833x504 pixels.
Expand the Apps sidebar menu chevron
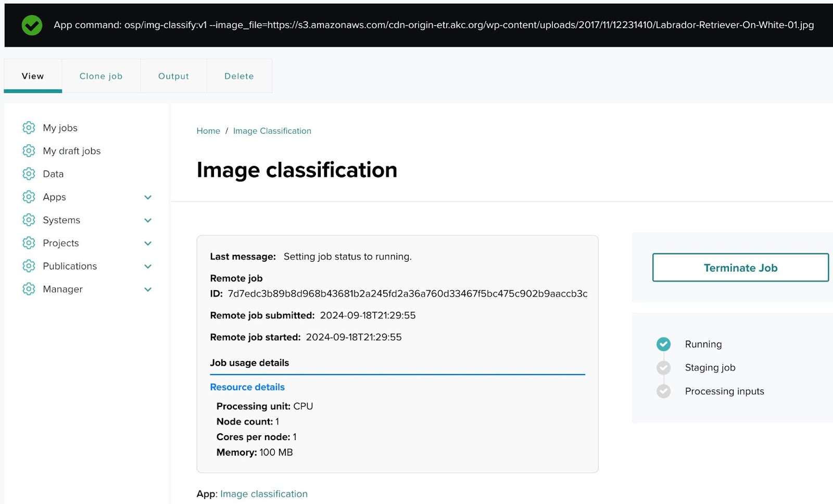[148, 197]
